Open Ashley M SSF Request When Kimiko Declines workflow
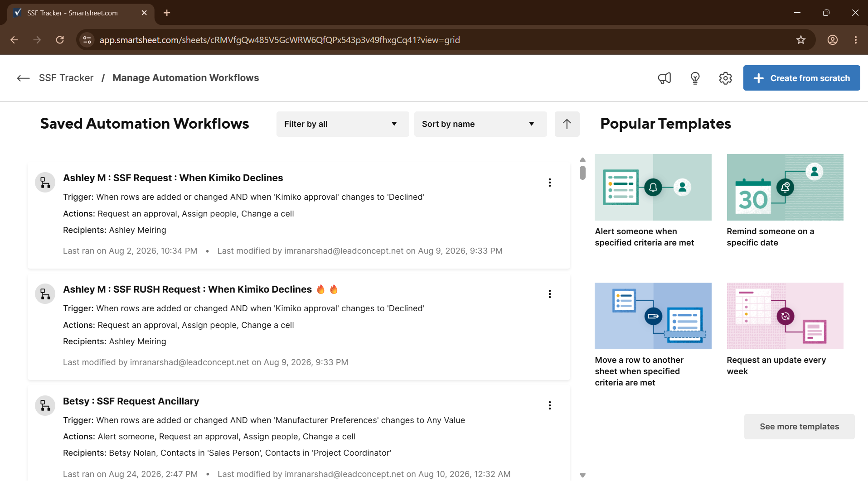This screenshot has width=868, height=486. tap(173, 178)
